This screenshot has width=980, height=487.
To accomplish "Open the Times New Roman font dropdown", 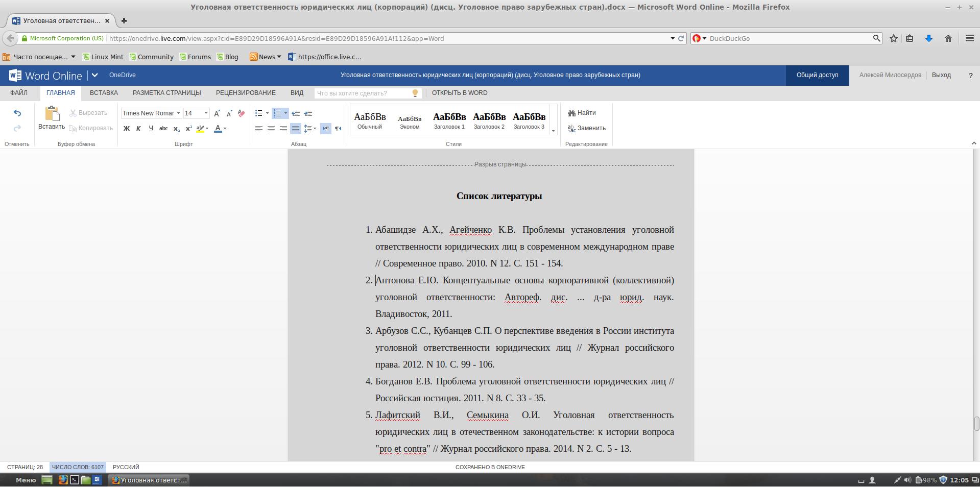I will point(178,113).
